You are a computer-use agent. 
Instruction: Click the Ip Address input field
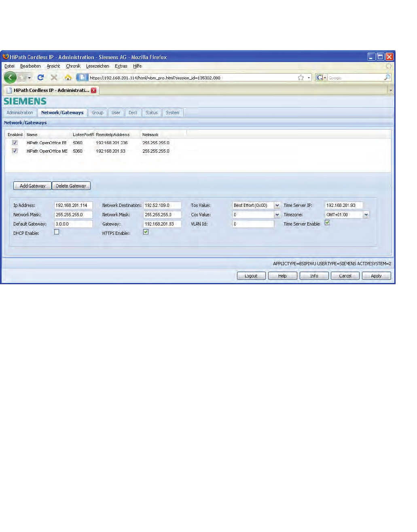pyautogui.click(x=74, y=205)
